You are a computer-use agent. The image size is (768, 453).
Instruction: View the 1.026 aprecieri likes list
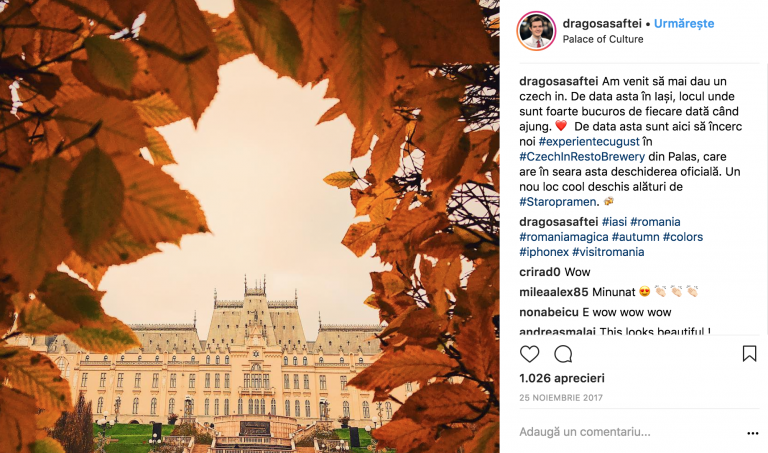coord(562,378)
